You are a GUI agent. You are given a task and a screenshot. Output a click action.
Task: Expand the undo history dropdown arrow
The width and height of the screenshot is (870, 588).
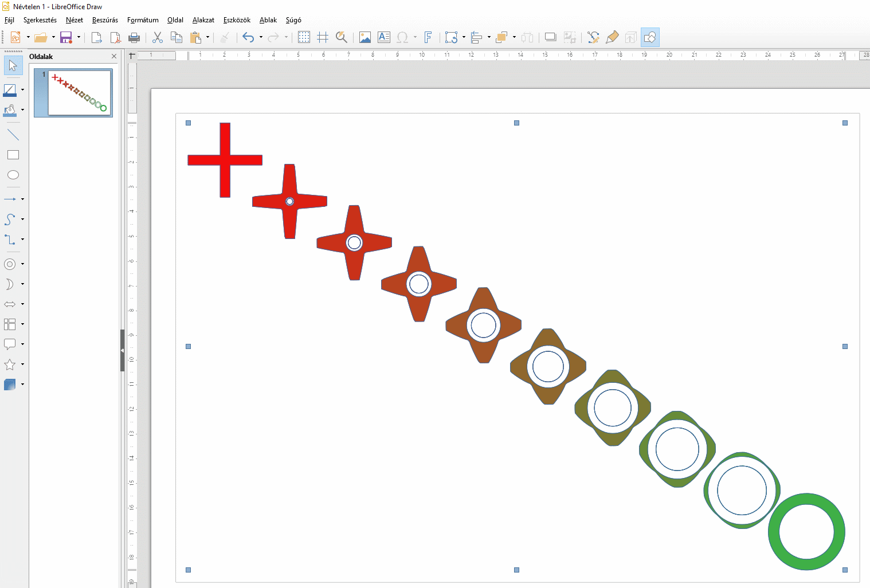[261, 38]
